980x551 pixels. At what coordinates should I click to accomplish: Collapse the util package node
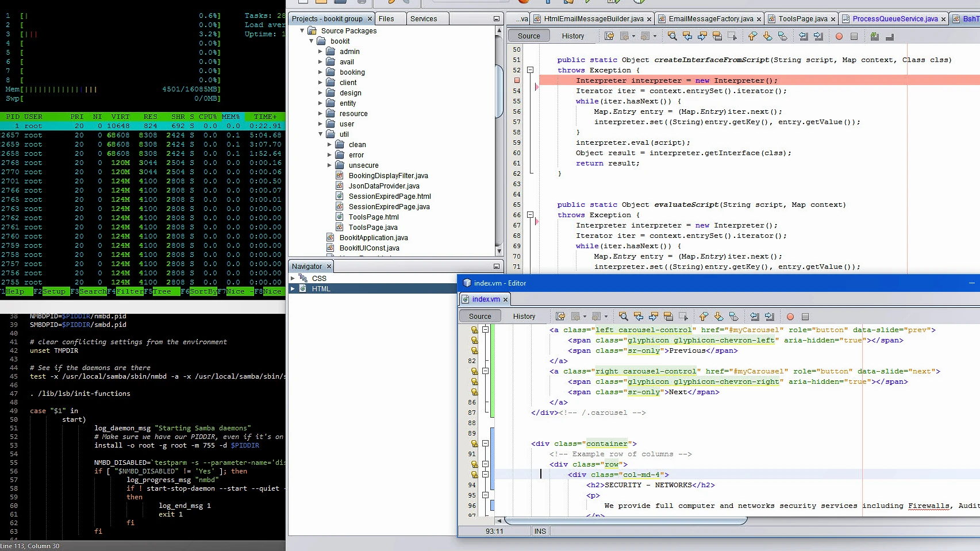click(x=321, y=134)
